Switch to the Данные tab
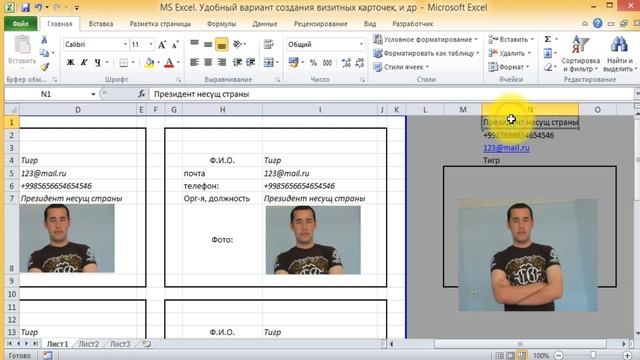640x360 pixels. [264, 24]
